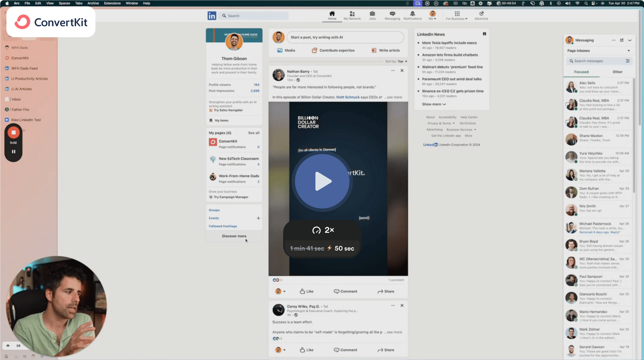Open the Tabs menu
This screenshot has width=644, height=360.
(x=79, y=3)
